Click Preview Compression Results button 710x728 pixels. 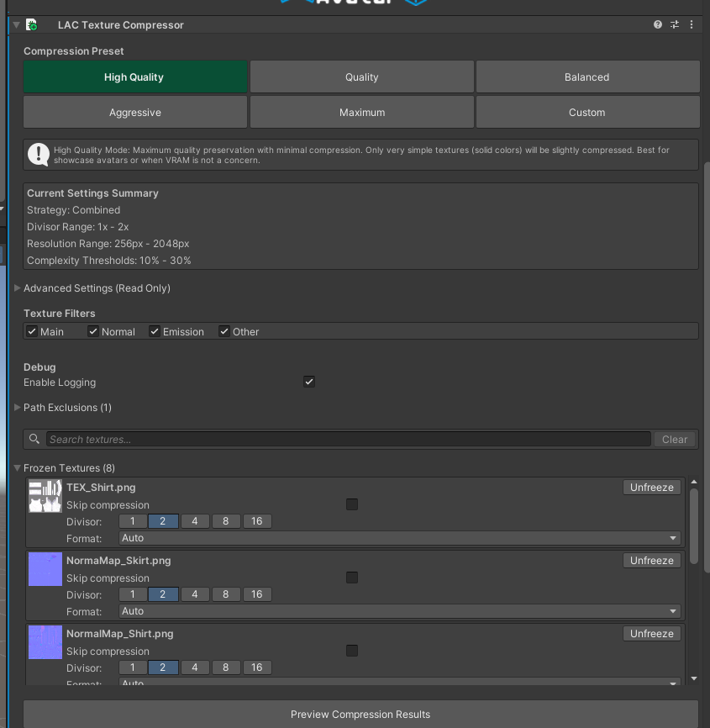pos(360,714)
